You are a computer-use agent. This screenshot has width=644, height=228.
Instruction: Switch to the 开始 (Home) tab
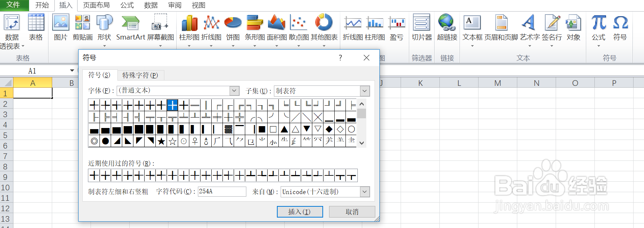(42, 5)
